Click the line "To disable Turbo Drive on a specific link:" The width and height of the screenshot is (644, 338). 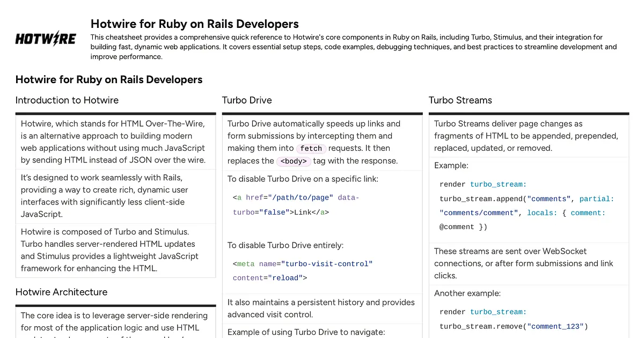(303, 179)
